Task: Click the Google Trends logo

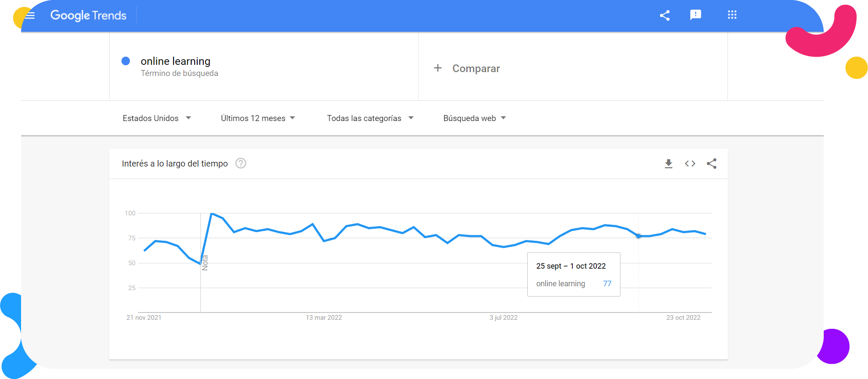Action: [x=88, y=15]
